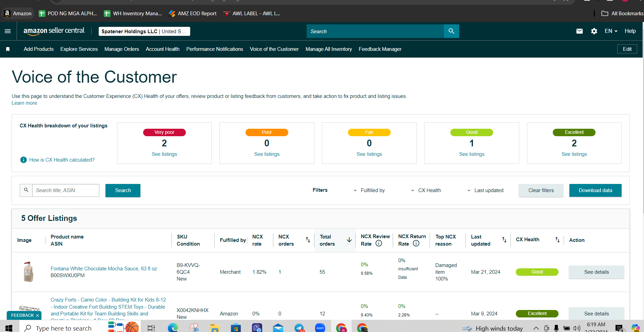
Task: Open Voice of the Customer menu item
Action: 274,49
